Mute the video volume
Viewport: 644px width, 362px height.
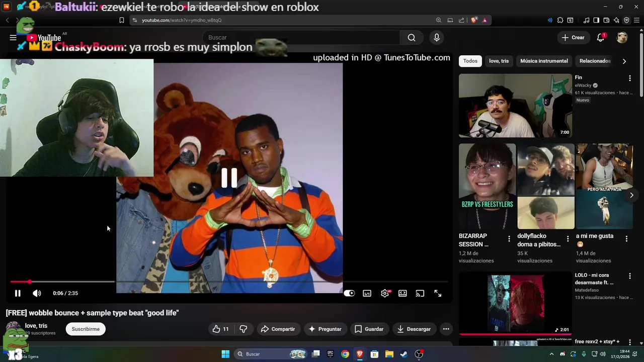37,293
